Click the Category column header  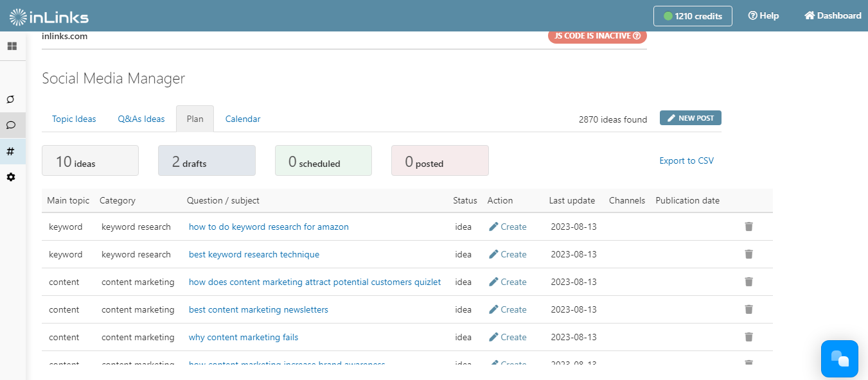tap(118, 200)
